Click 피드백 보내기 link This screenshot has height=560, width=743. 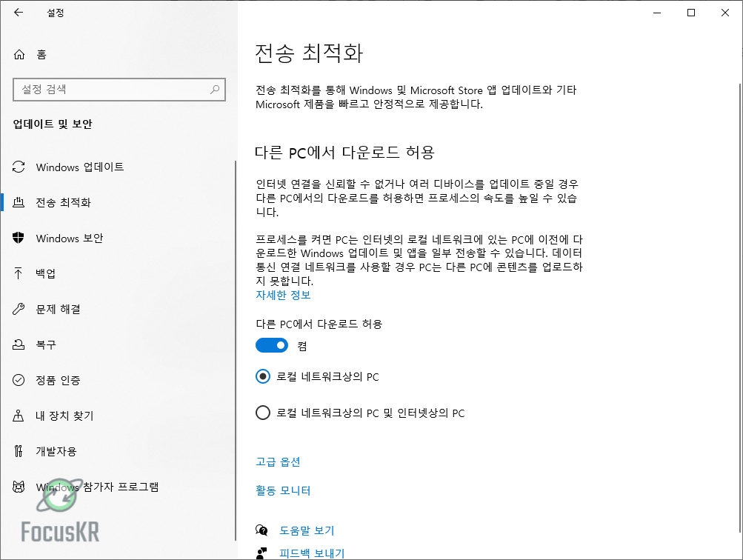(312, 553)
